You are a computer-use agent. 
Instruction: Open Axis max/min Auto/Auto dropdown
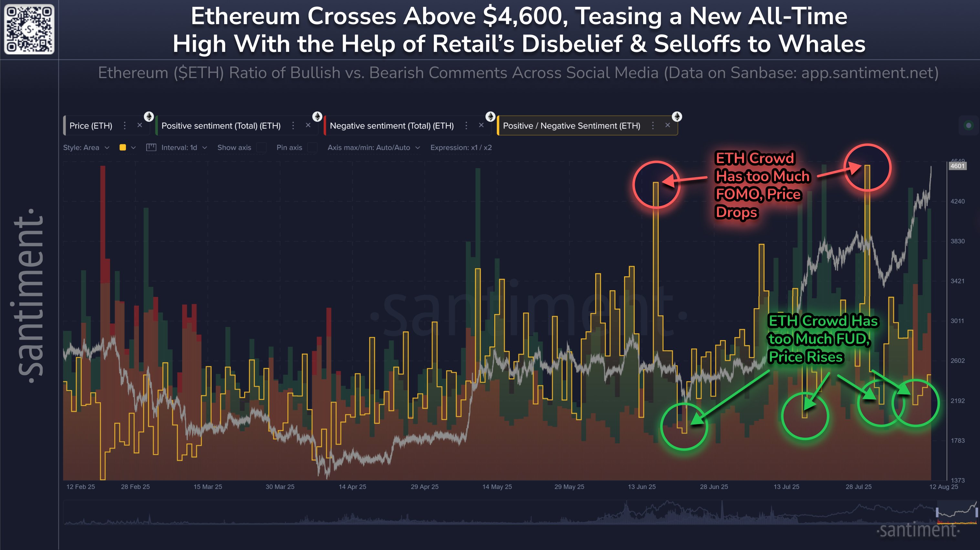[x=374, y=148]
